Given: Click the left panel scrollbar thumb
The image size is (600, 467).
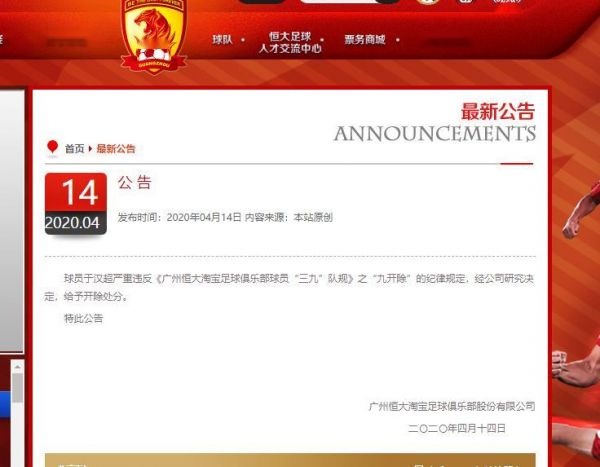Looking at the screenshot, I should pyautogui.click(x=17, y=388).
